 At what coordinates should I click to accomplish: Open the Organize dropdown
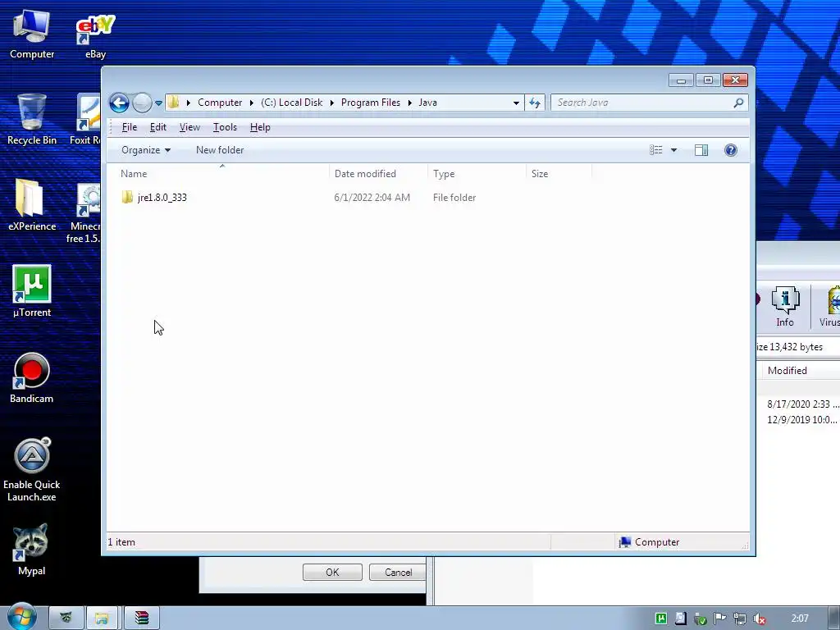[x=146, y=150]
